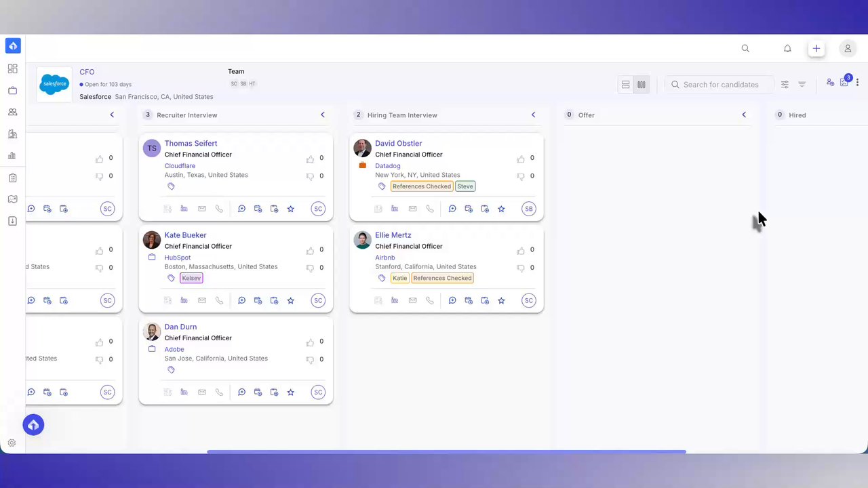Click the search icon in top bar
868x488 pixels.
pyautogui.click(x=745, y=49)
